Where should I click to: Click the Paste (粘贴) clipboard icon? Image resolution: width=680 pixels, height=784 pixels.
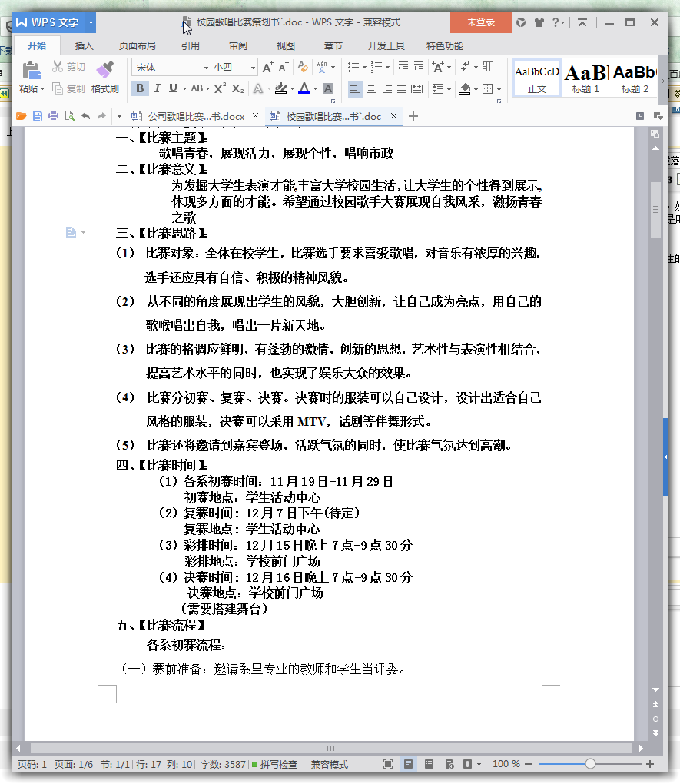tap(32, 71)
